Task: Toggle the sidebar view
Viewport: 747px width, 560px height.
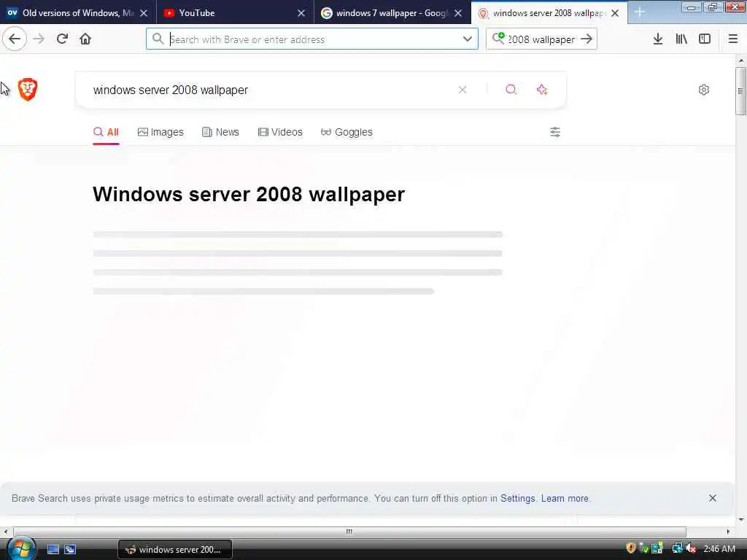Action: tap(705, 39)
